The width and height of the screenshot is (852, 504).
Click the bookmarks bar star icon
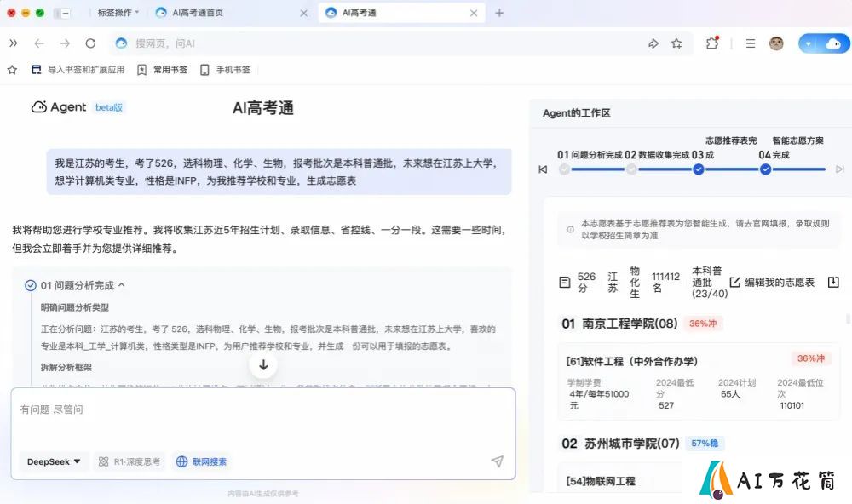12,70
